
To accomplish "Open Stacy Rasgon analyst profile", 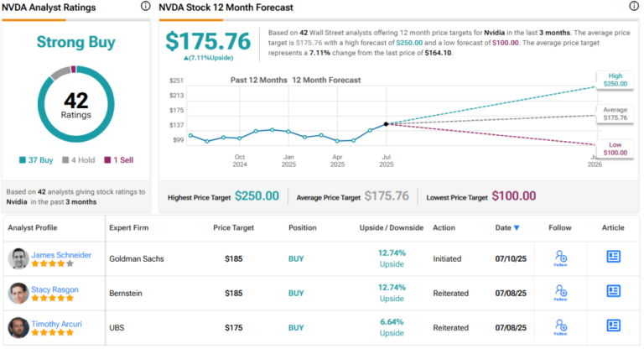I will 55,289.
